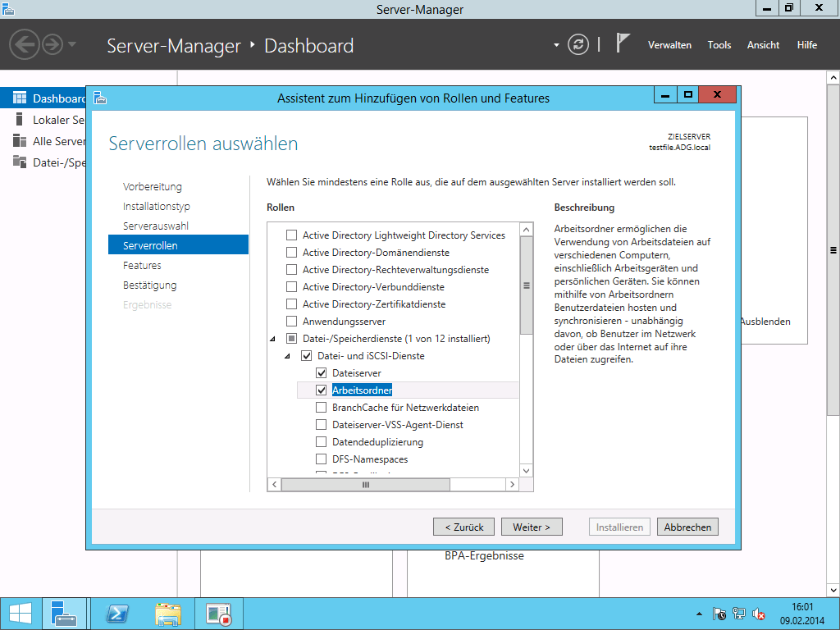Screen dimensions: 840x630
Task: Select the Serverrollen wizard step
Action: 178,245
